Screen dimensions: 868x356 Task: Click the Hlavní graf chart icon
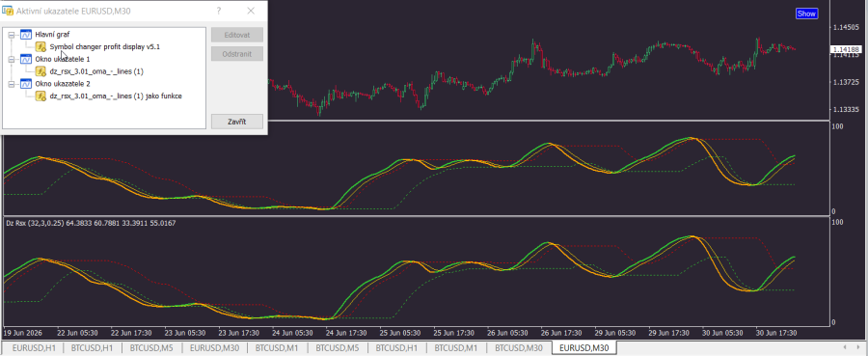[x=26, y=35]
